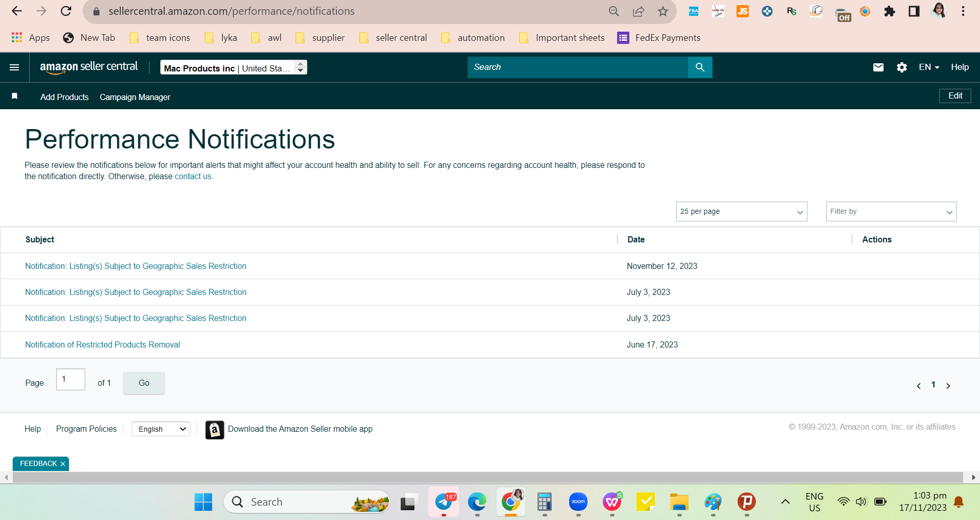Viewport: 980px width, 520px height.
Task: Show hidden system tray icons
Action: tap(786, 502)
